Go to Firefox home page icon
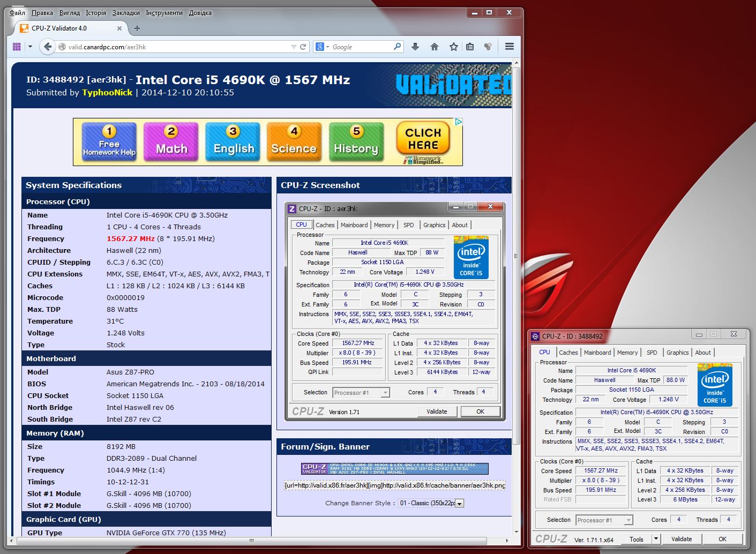Image resolution: width=756 pixels, height=554 pixels. [x=435, y=47]
